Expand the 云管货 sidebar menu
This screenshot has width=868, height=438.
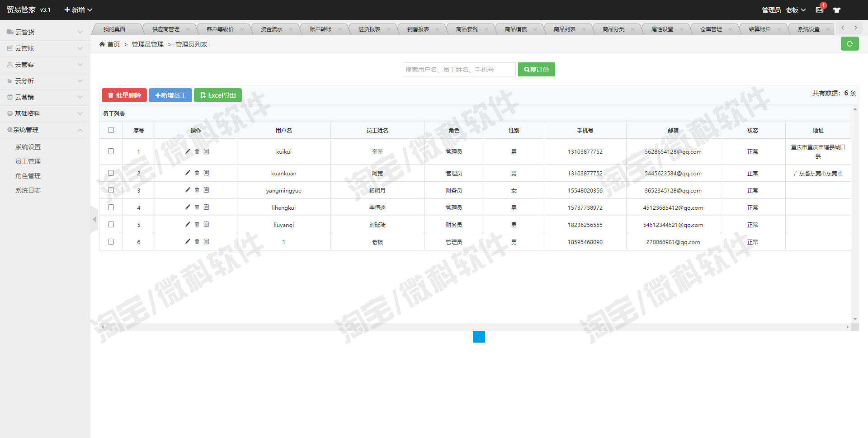click(x=45, y=32)
